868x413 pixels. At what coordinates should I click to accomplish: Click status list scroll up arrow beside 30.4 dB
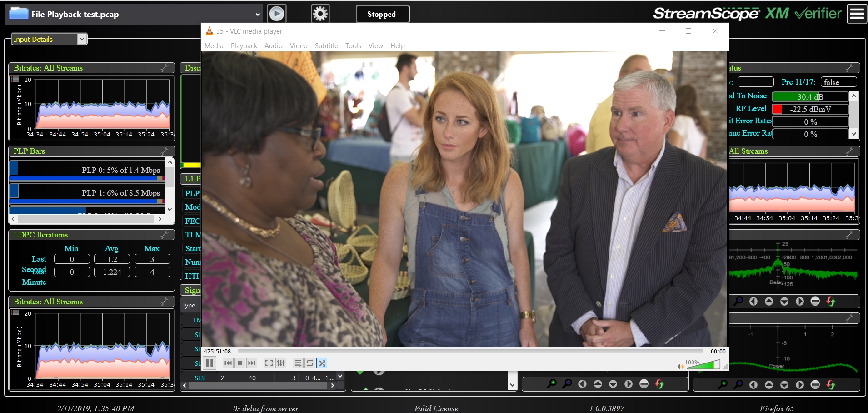click(x=854, y=96)
